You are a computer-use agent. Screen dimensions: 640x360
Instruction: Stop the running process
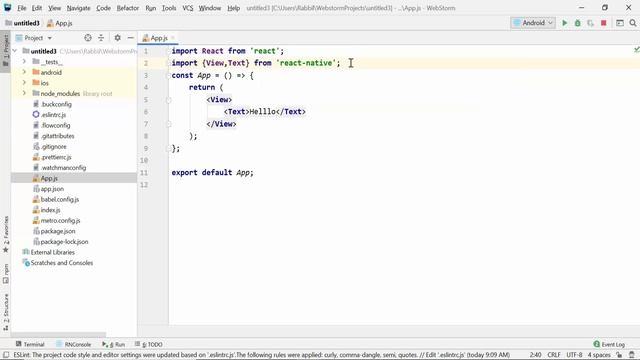[x=604, y=23]
